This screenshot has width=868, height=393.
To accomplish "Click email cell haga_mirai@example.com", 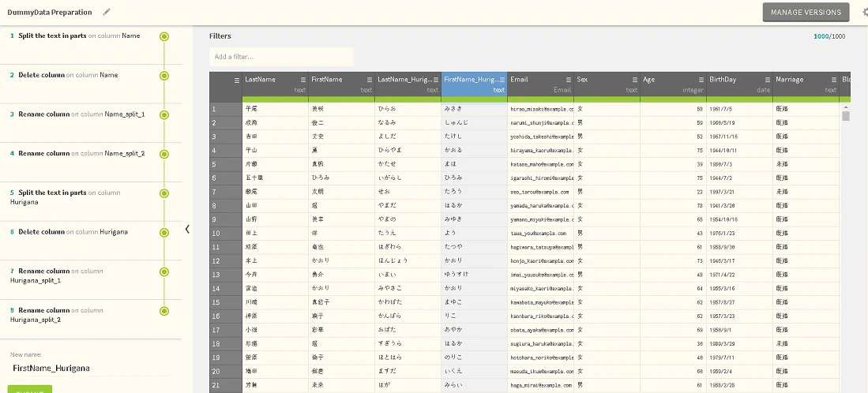I will click(x=540, y=385).
